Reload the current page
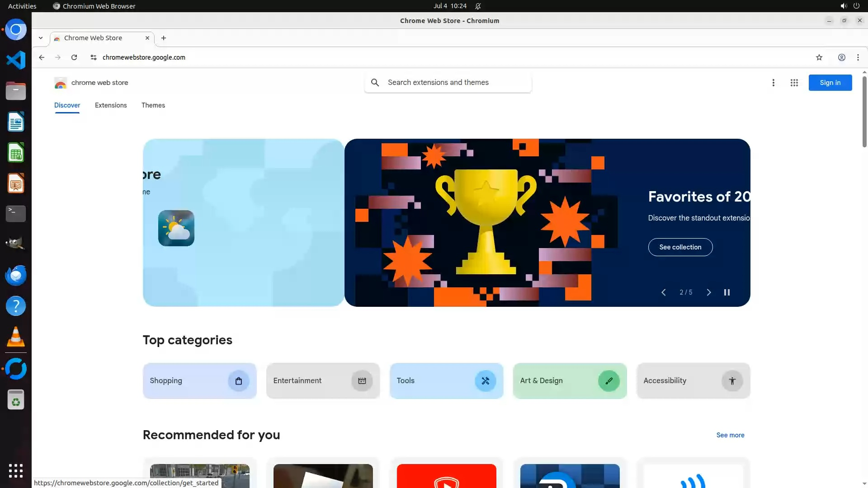 (74, 57)
